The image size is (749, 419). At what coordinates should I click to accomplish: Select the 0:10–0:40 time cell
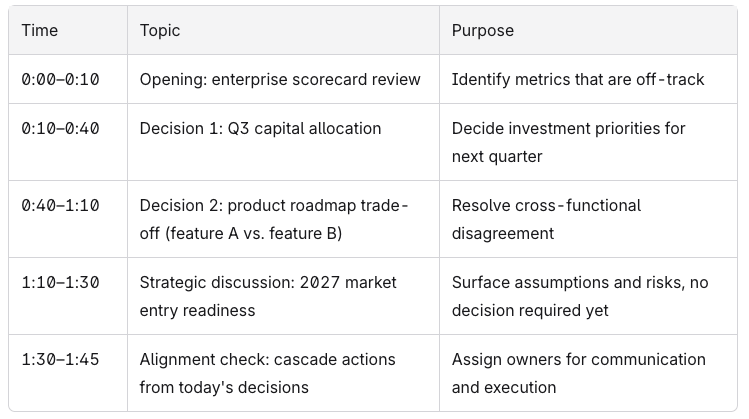[68, 142]
